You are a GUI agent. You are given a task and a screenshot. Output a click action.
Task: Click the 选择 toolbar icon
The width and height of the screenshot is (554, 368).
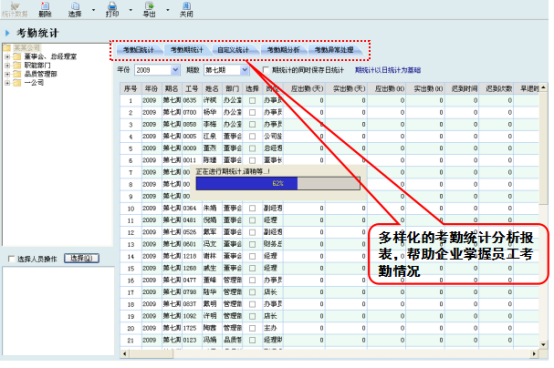coord(75,10)
